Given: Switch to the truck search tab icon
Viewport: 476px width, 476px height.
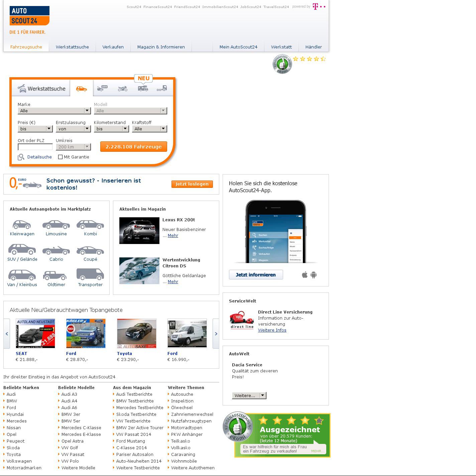Looking at the screenshot, I should [x=162, y=89].
